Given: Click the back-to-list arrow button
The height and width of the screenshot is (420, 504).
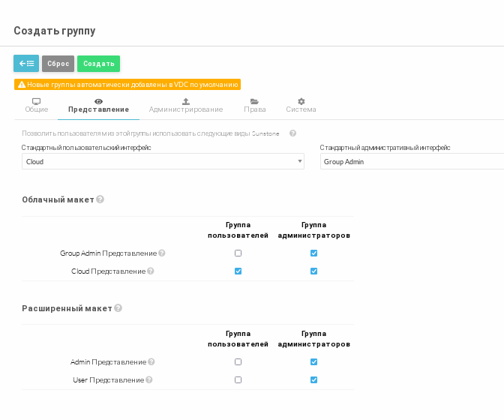Looking at the screenshot, I should tap(26, 64).
